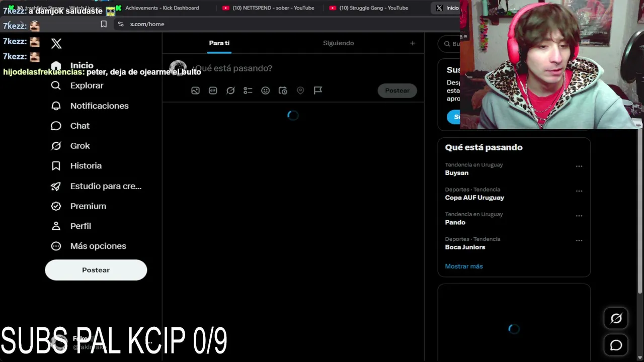Viewport: 644px width, 362px height.
Task: Switch to the Achievements - Kick Dashboard browser tab
Action: (162, 8)
